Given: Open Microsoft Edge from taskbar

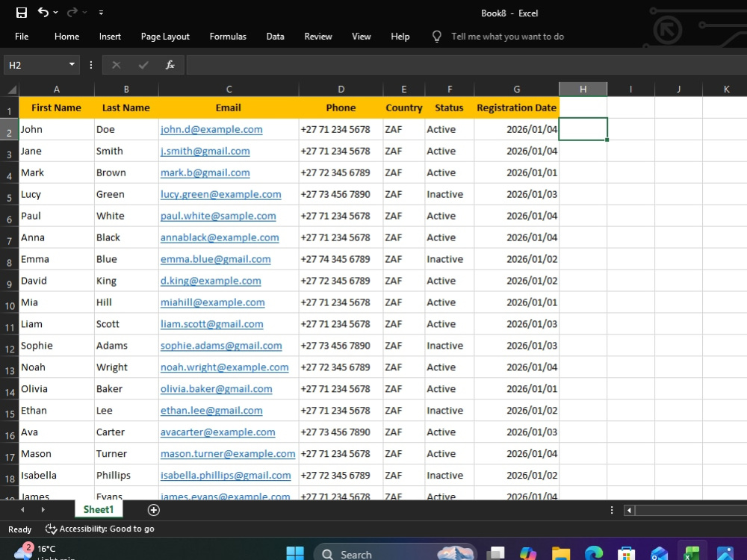Looking at the screenshot, I should pyautogui.click(x=594, y=553).
